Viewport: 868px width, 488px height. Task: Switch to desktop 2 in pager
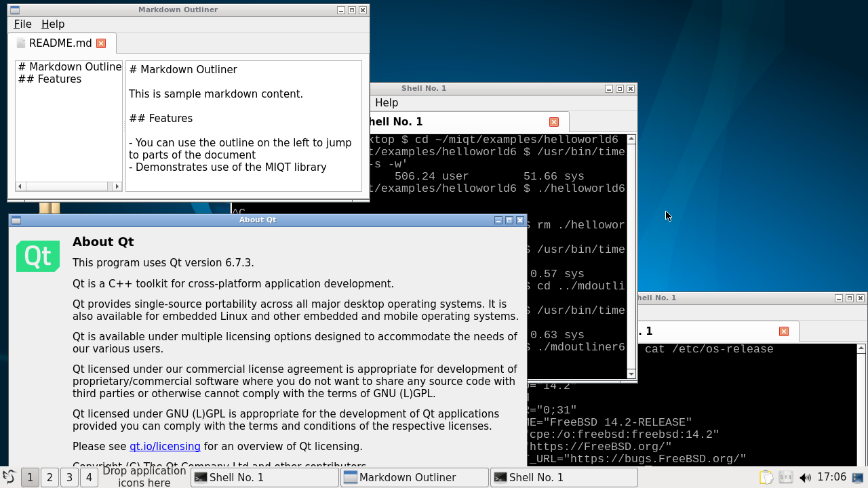click(x=50, y=477)
